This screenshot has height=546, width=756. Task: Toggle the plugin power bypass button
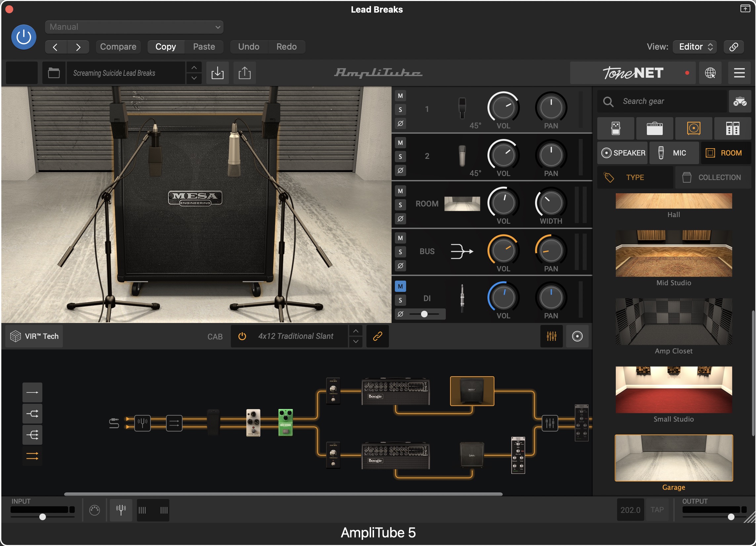(24, 37)
